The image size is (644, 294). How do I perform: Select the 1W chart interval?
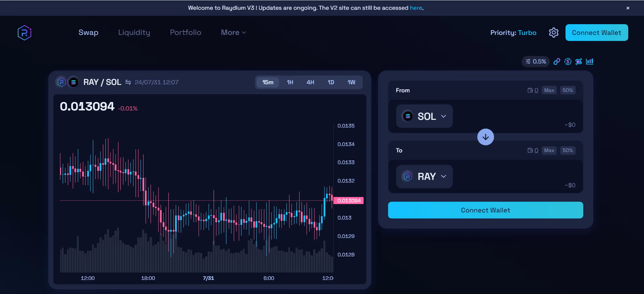tap(351, 82)
